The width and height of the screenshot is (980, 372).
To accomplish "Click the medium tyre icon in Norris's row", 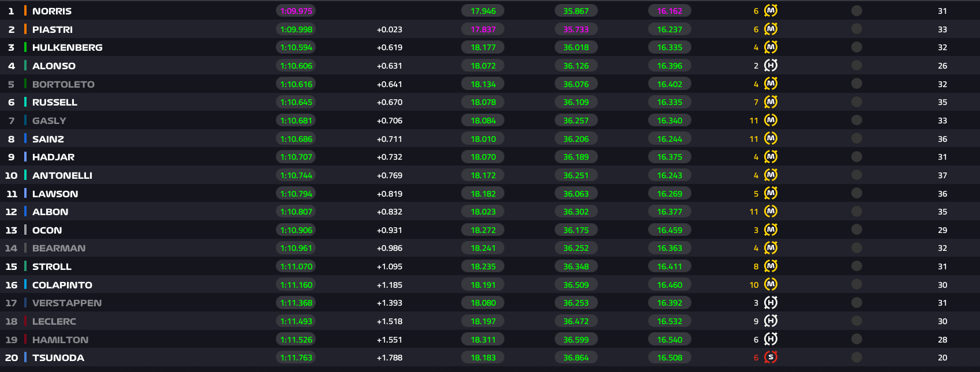I will pos(770,11).
